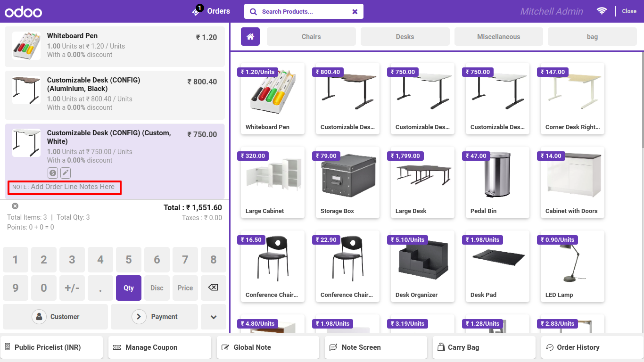Tap numpad key 5
644x362 pixels.
[x=129, y=260]
